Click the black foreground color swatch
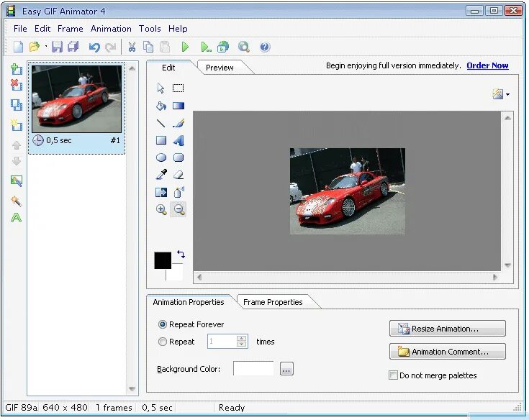This screenshot has width=529, height=420. point(163,260)
